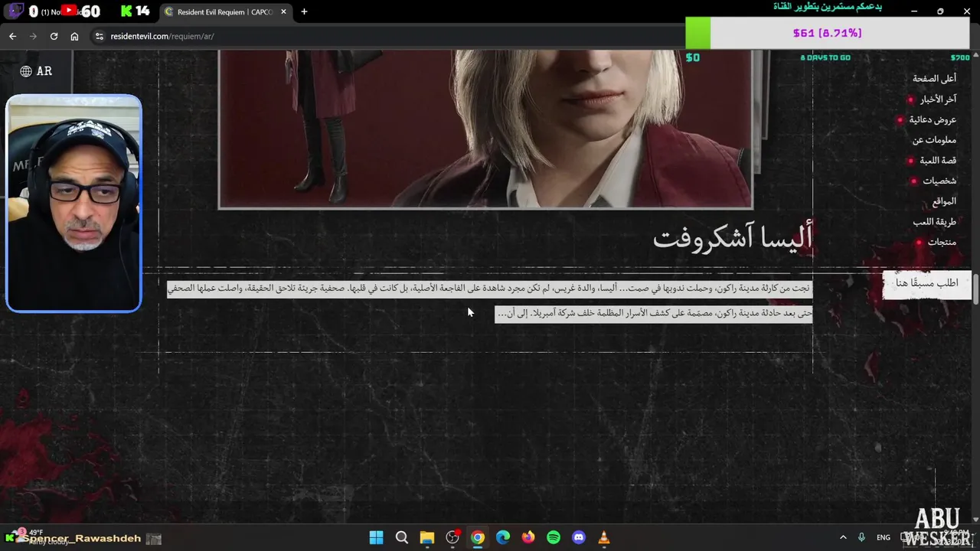Go to طريقة اللعب section
980x551 pixels.
[x=934, y=222]
